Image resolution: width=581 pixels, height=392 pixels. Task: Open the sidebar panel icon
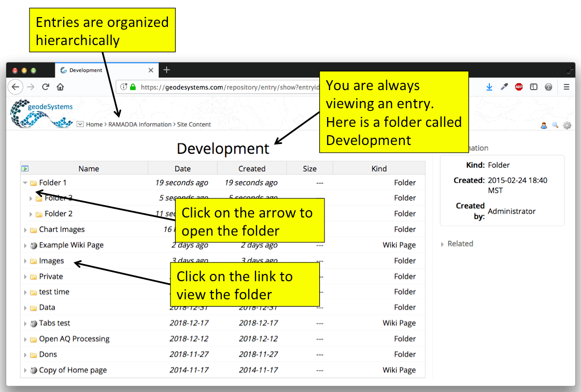(533, 87)
